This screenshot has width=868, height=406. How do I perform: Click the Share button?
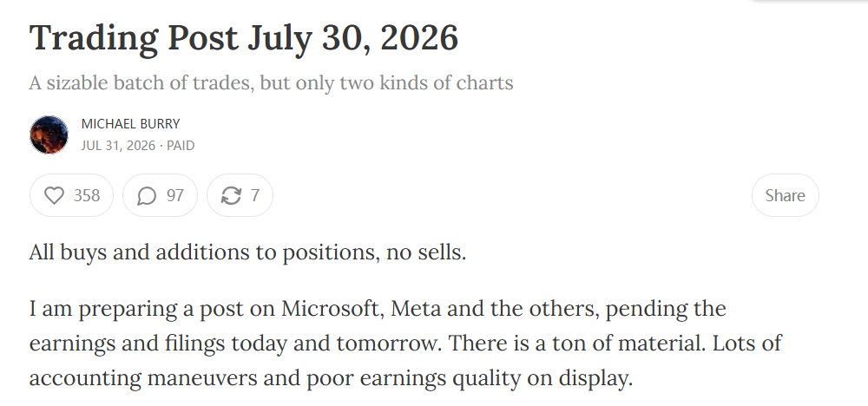(x=785, y=195)
